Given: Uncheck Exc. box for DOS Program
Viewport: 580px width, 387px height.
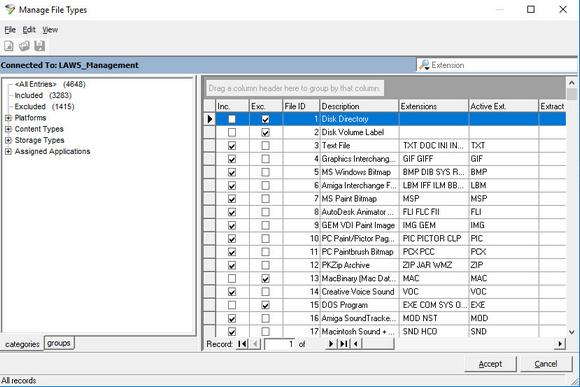Looking at the screenshot, I should point(265,305).
